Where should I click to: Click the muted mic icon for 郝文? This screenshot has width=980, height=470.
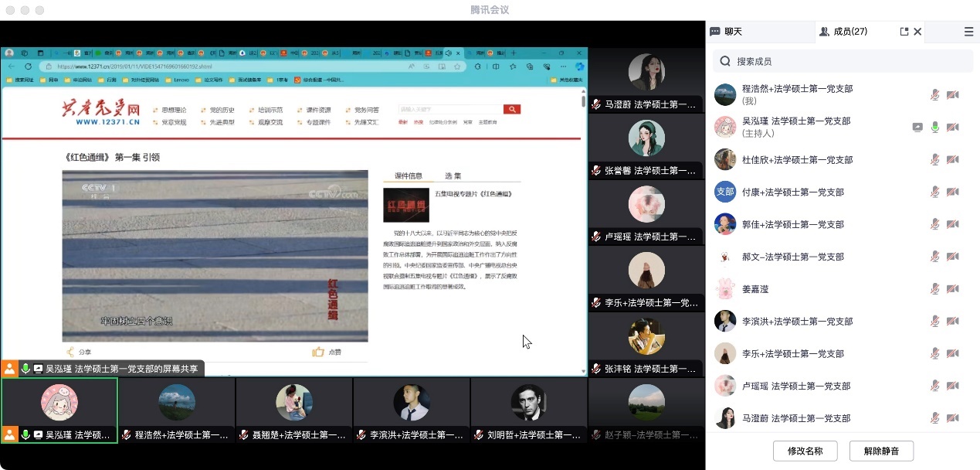tap(935, 257)
